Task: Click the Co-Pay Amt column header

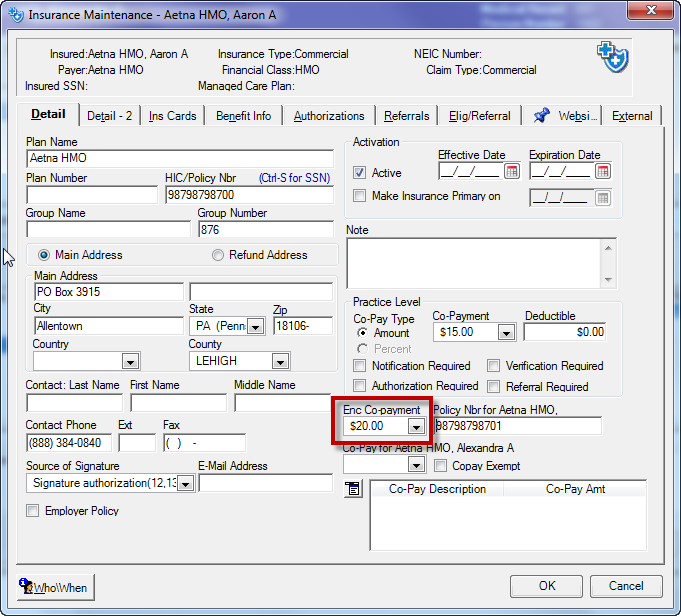Action: [575, 489]
